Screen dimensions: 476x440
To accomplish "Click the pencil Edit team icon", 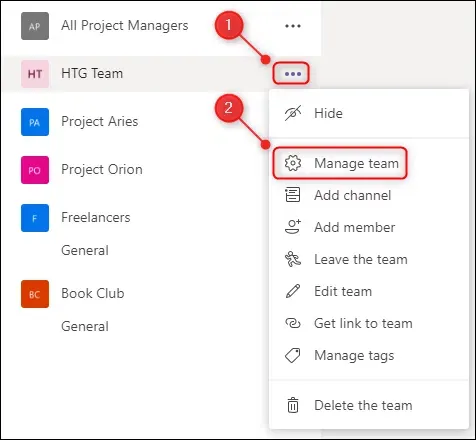I will [x=293, y=291].
